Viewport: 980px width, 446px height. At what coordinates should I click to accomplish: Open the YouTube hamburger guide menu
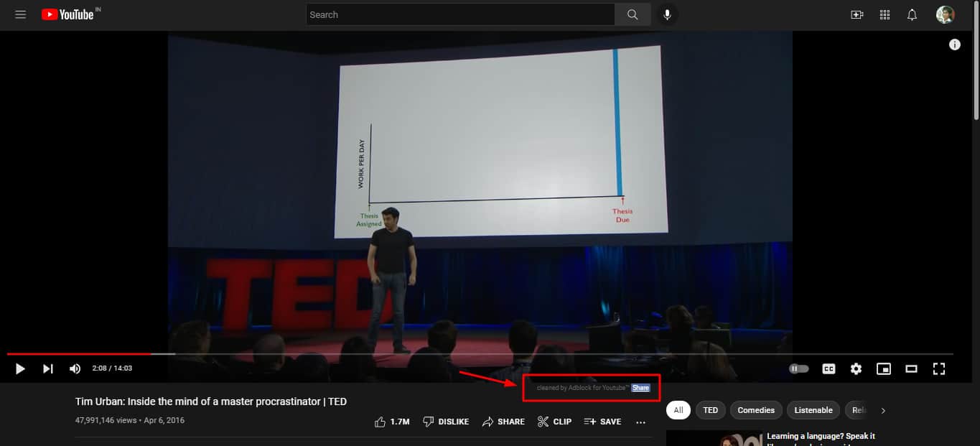point(20,14)
